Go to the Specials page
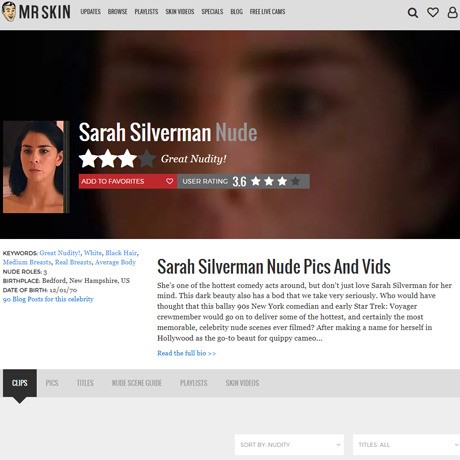 (212, 12)
